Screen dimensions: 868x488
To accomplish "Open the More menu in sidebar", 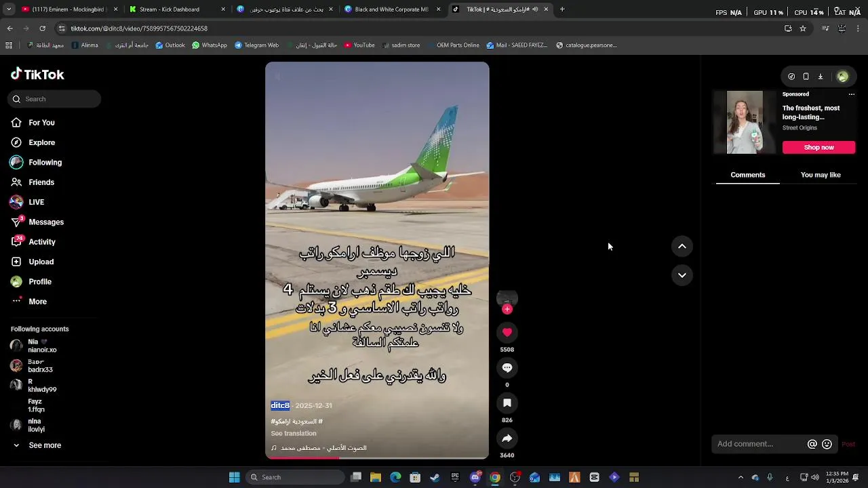I will point(37,302).
